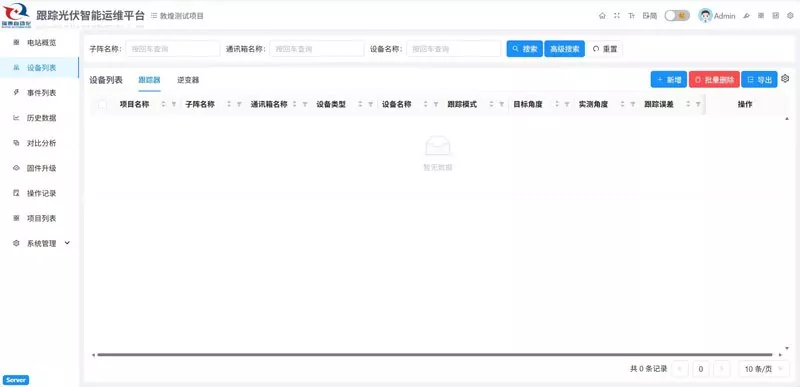Open the header settings gear icon

[x=790, y=16]
